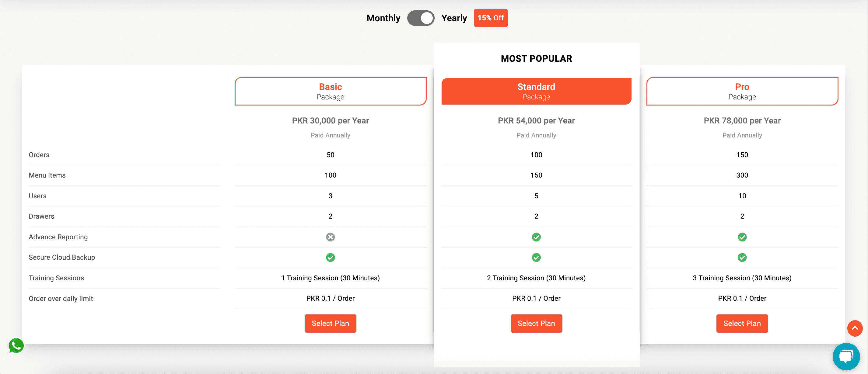
Task: Select the Basic Package header
Action: (x=330, y=91)
